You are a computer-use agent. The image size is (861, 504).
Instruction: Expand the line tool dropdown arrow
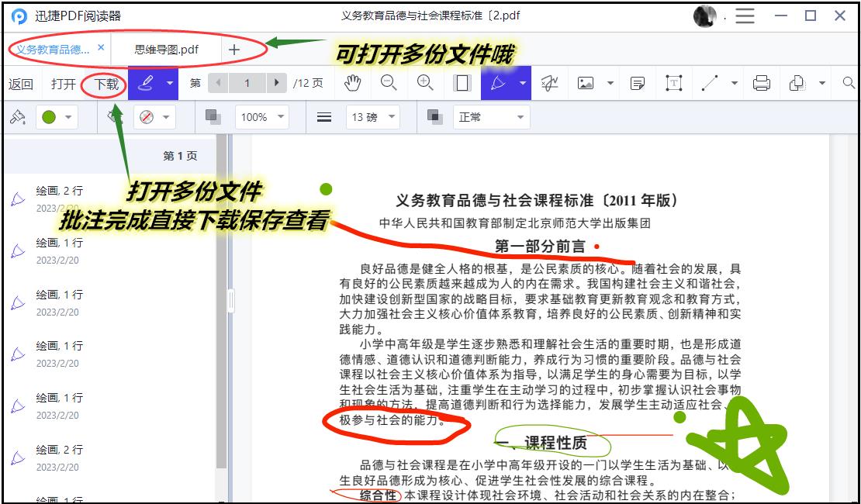(734, 84)
